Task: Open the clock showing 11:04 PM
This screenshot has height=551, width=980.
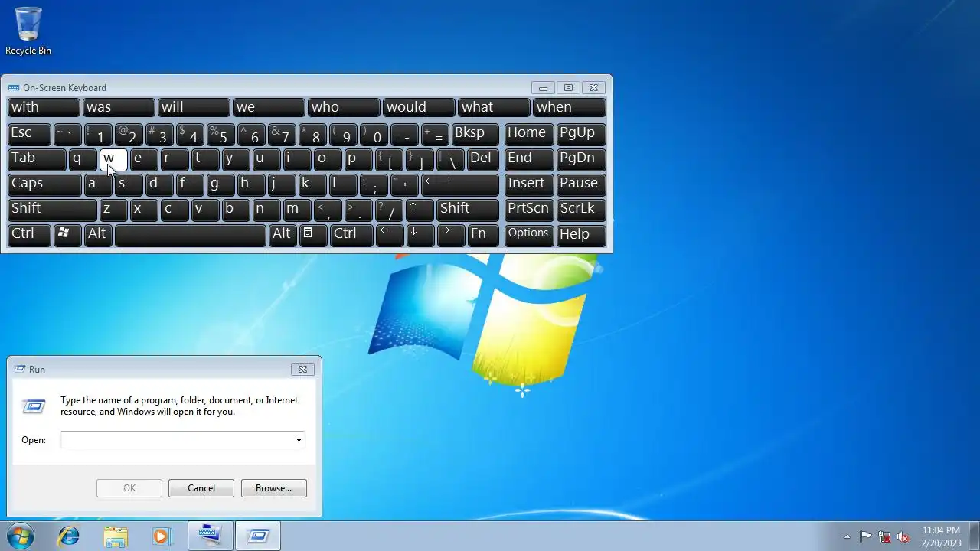Action: [x=941, y=536]
